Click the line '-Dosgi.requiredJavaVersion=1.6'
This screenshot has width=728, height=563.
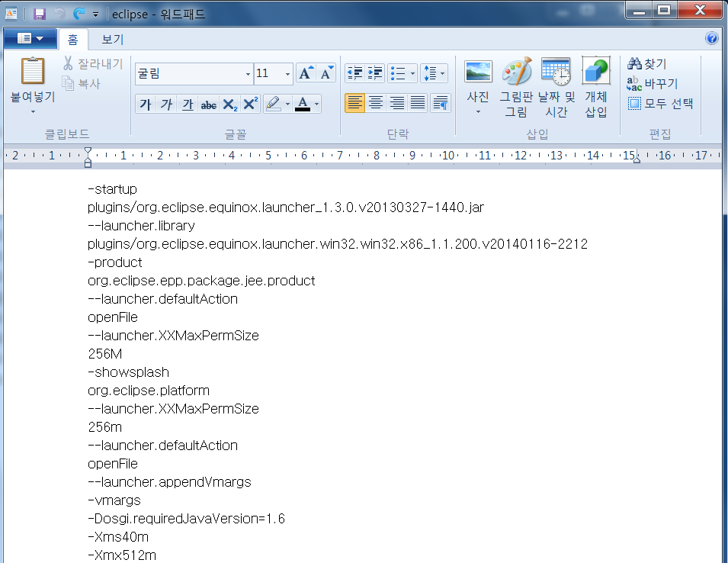[x=186, y=519]
